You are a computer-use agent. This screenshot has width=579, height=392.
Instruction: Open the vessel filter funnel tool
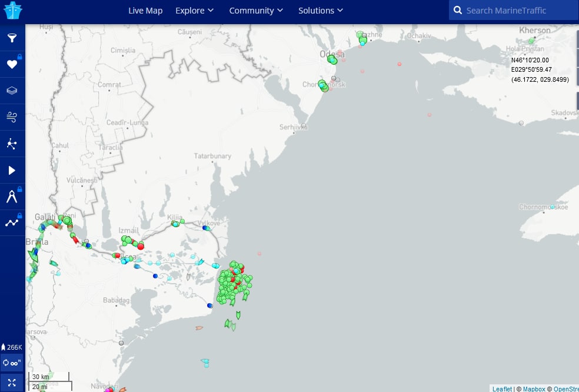12,38
